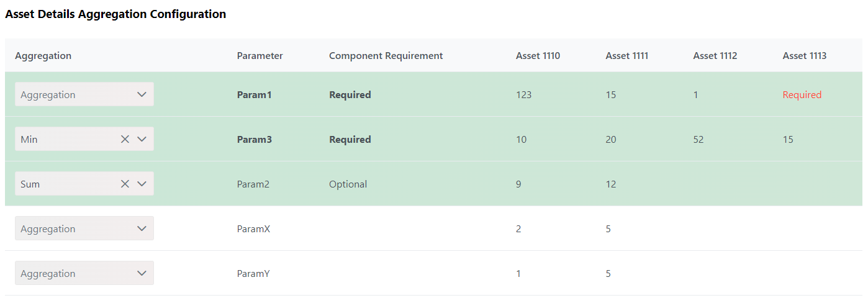Image resolution: width=868 pixels, height=303 pixels.
Task: Click Required in Param1's Component Requirement cell
Action: tap(350, 95)
